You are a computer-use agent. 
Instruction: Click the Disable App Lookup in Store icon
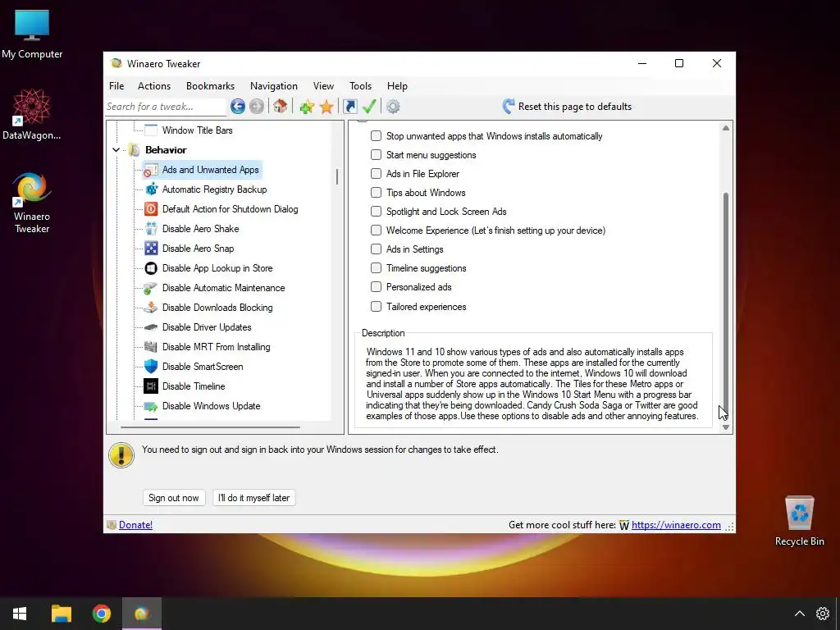tap(151, 268)
